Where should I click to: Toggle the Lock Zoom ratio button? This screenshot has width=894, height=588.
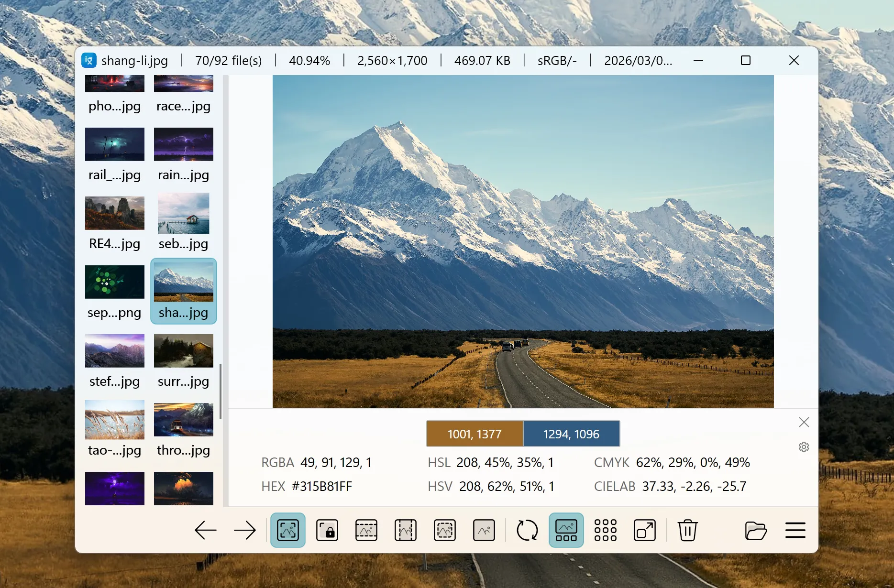(327, 530)
